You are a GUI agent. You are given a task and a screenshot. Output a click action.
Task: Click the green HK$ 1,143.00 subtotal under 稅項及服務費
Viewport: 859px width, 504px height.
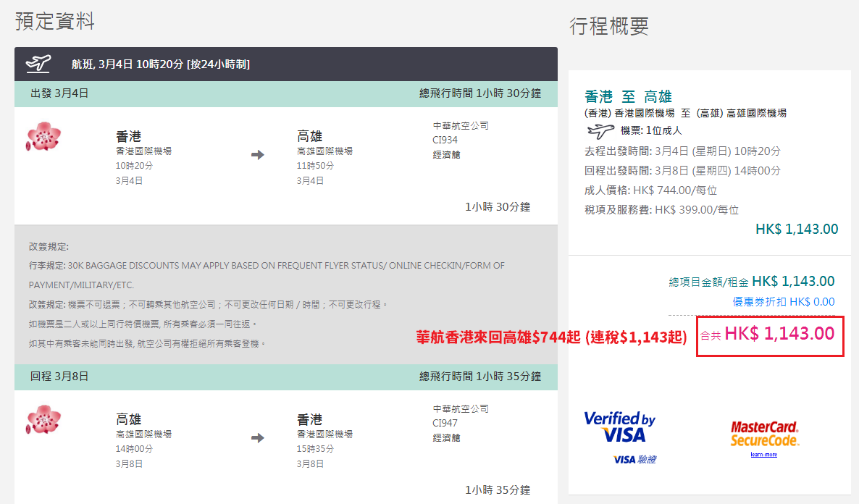(797, 229)
